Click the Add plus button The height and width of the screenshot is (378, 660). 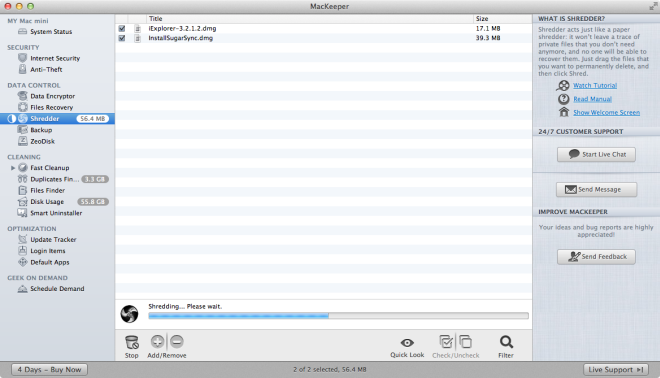[x=157, y=341]
